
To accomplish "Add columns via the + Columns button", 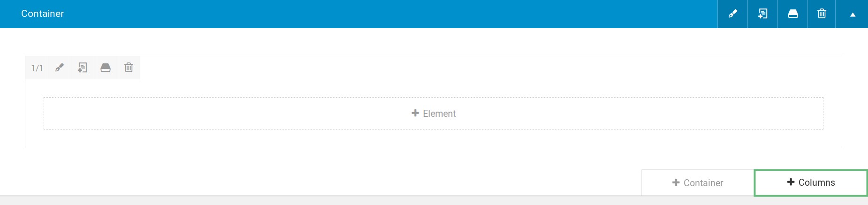I will click(x=811, y=182).
